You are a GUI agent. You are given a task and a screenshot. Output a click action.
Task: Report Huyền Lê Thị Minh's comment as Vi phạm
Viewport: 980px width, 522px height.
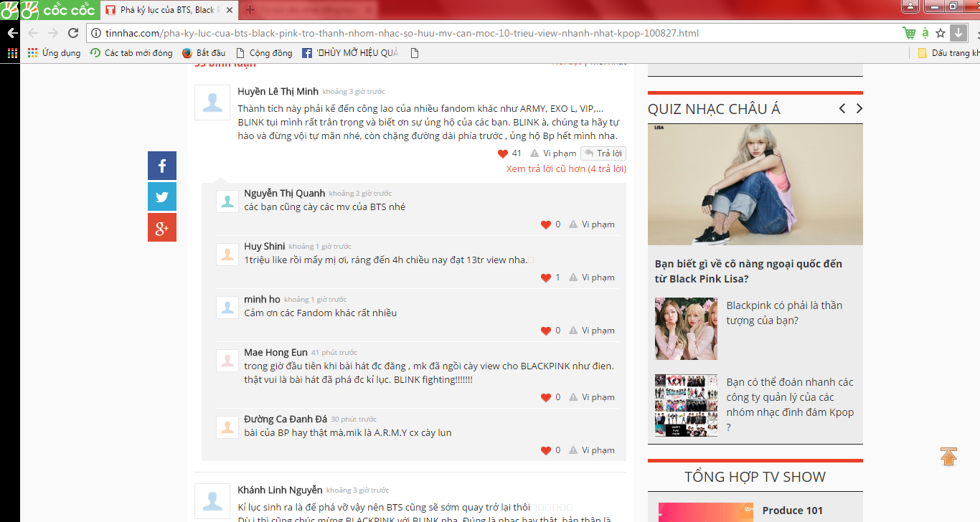(553, 153)
